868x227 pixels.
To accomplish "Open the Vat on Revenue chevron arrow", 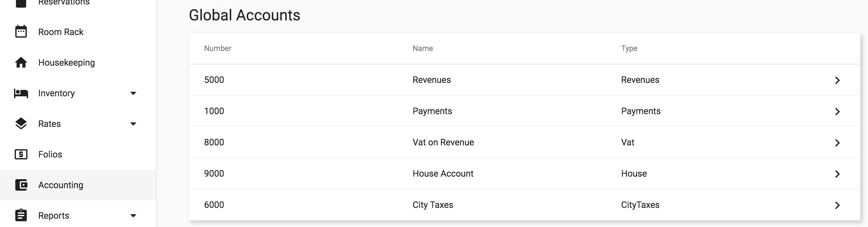I will coord(837,143).
